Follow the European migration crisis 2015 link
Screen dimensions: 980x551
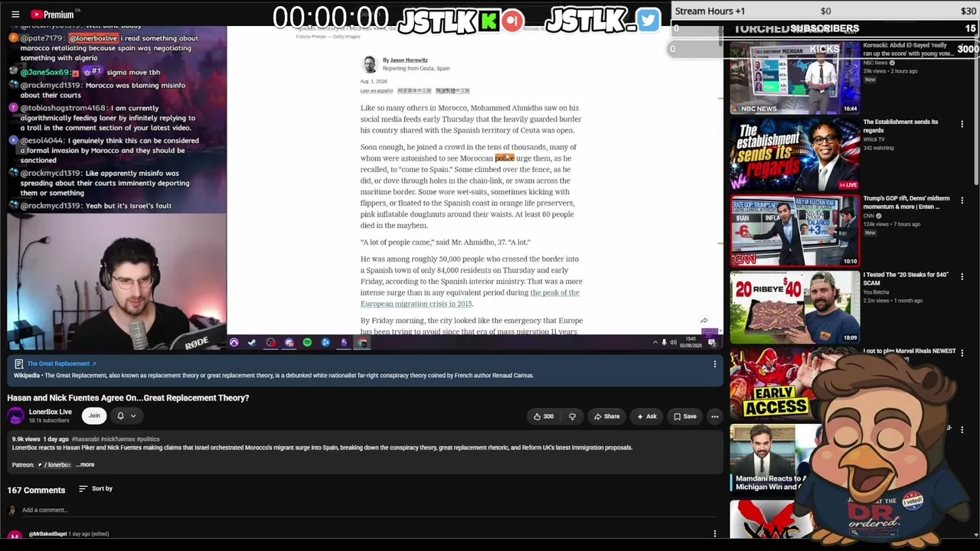click(x=470, y=298)
